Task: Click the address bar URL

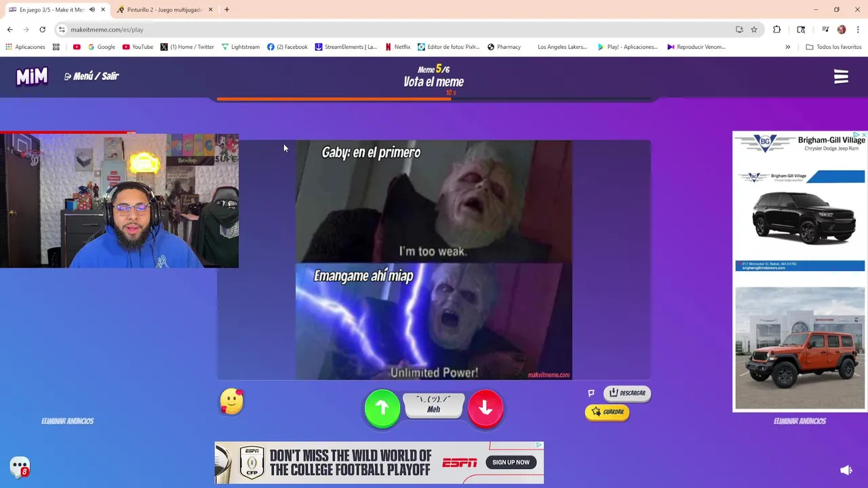Action: click(x=107, y=30)
